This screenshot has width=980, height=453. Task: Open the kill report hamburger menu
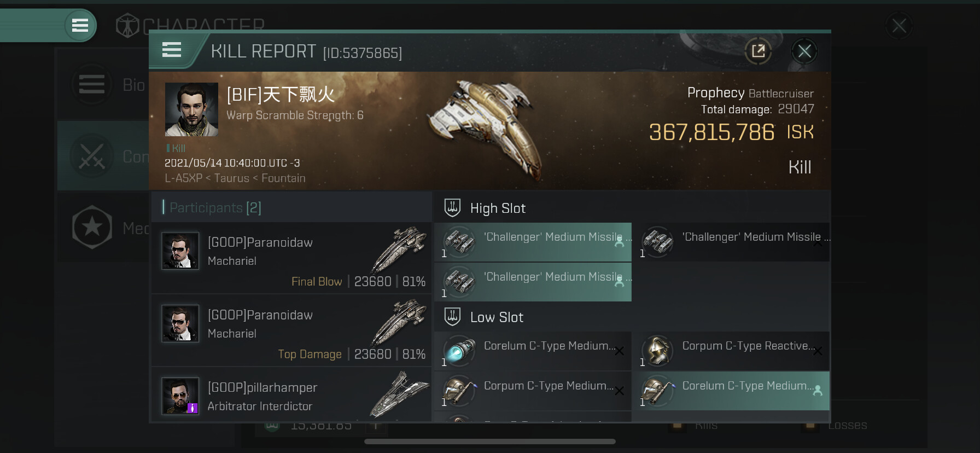172,50
